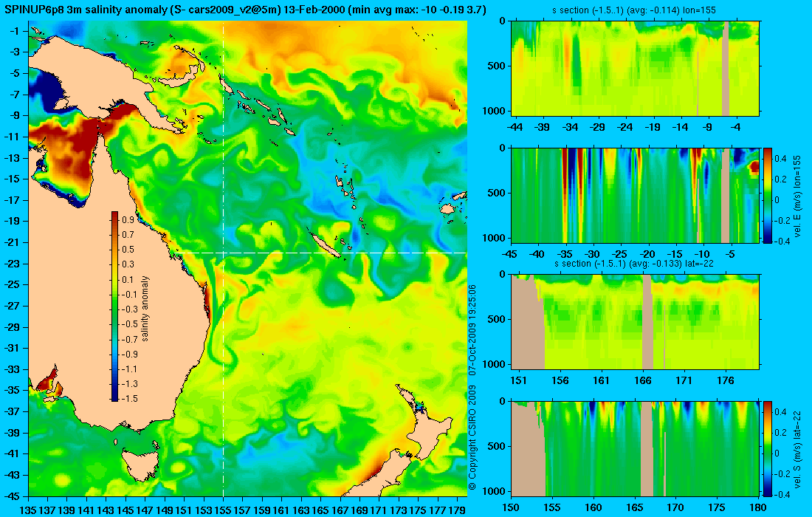Open the lon=155 salinity section plot

[x=635, y=69]
